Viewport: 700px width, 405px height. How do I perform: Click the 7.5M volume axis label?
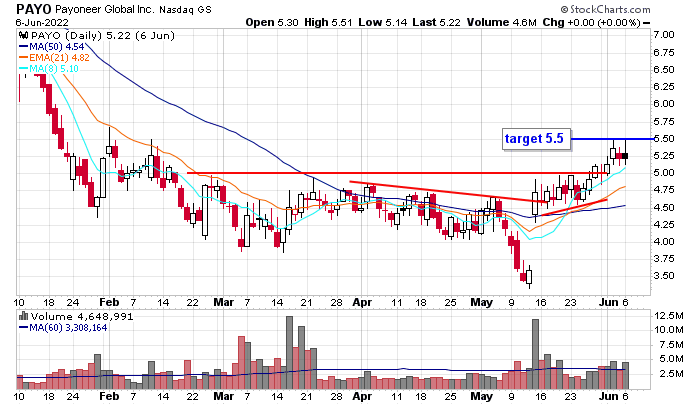point(671,344)
